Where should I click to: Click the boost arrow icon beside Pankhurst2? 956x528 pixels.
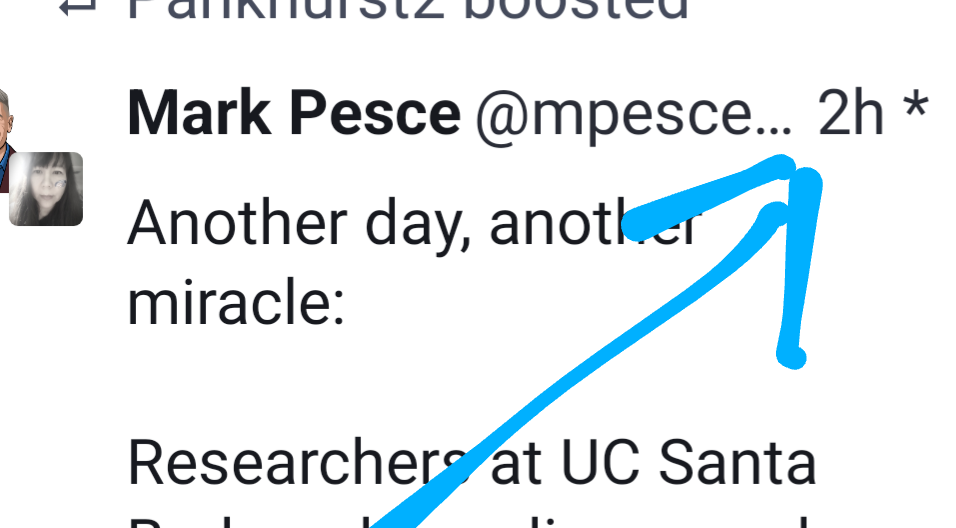[74, 8]
